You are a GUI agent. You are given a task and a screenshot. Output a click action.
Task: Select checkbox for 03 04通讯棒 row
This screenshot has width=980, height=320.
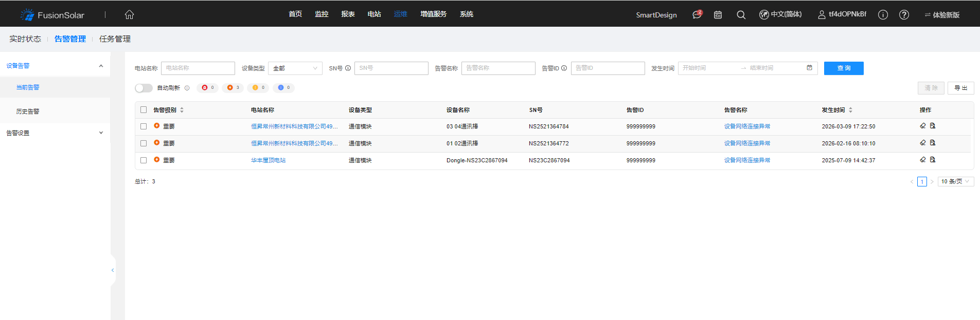coord(144,126)
